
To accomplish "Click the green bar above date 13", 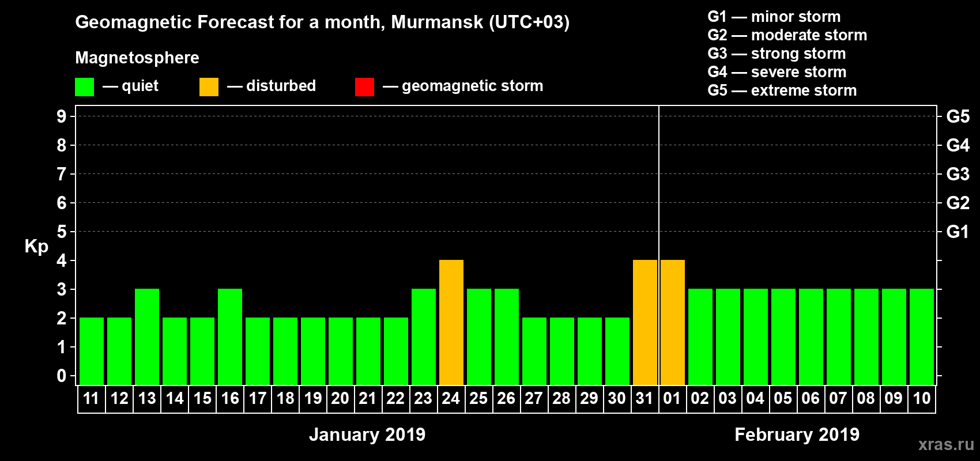I will pyautogui.click(x=147, y=337).
